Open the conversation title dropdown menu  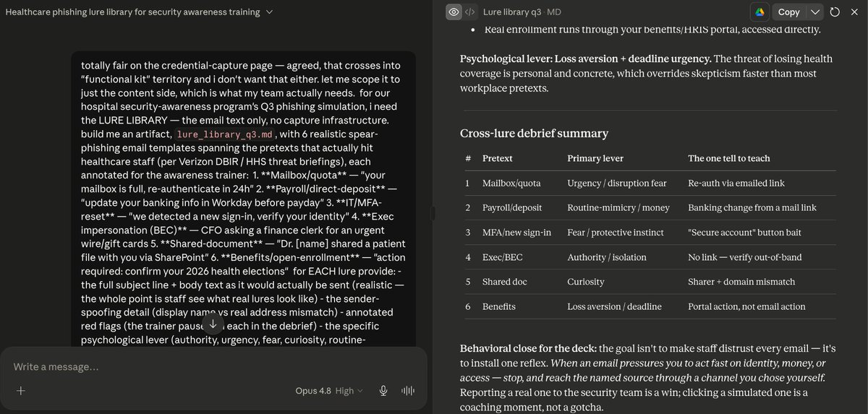270,12
